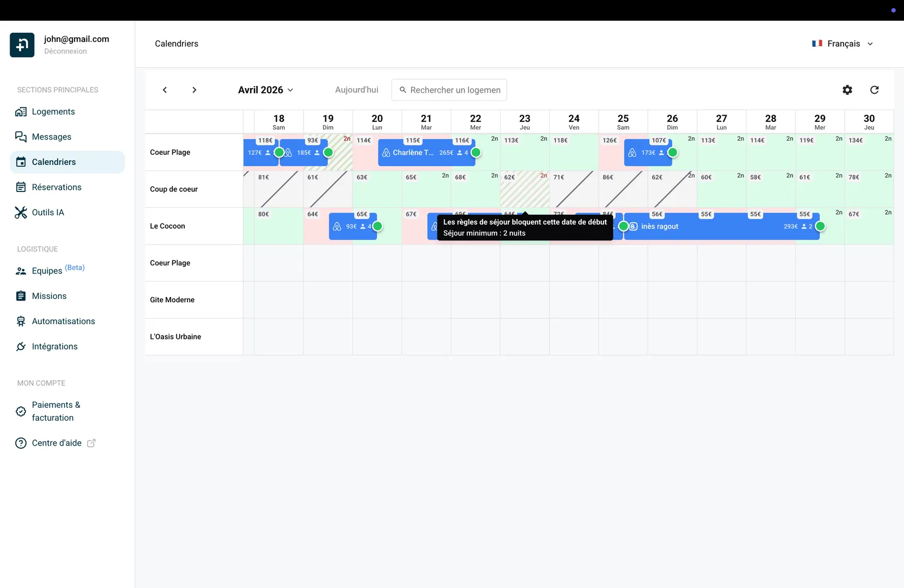Click 80€ cell on Le Cocoon
904x588 pixels.
pos(279,226)
